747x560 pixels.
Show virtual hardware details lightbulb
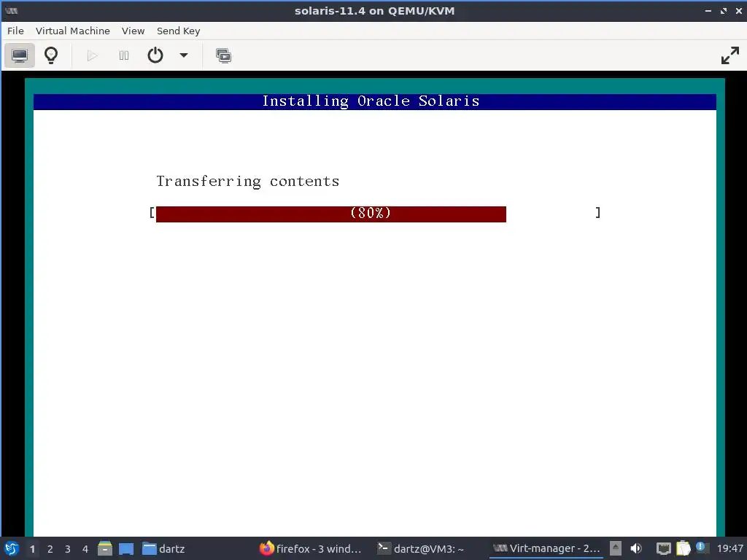point(51,55)
